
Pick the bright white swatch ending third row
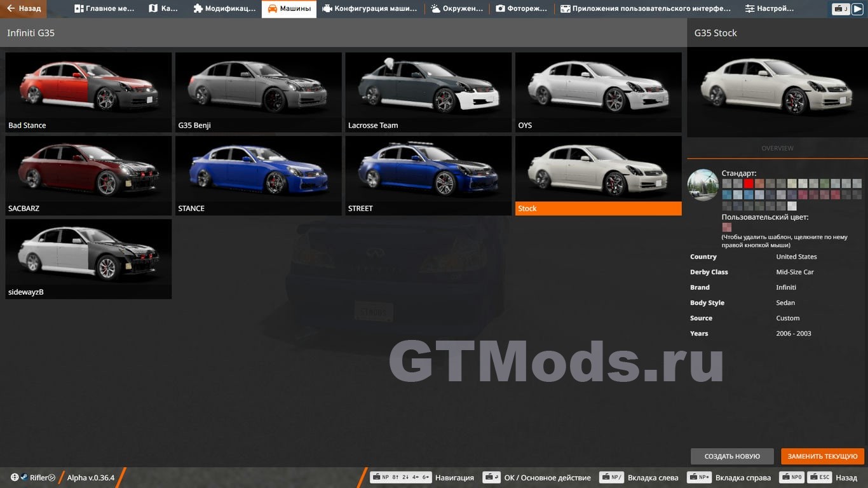pos(792,206)
